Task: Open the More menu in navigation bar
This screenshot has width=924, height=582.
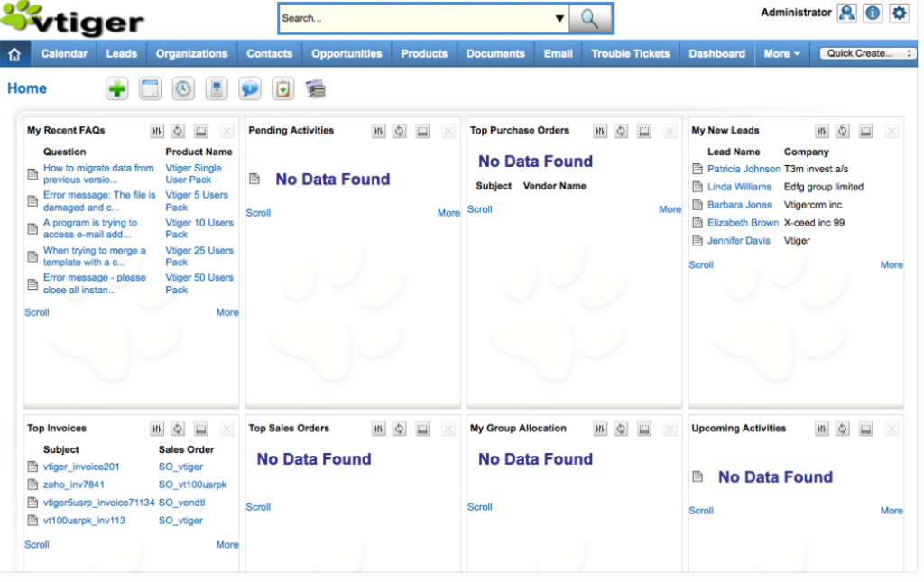Action: pyautogui.click(x=781, y=54)
